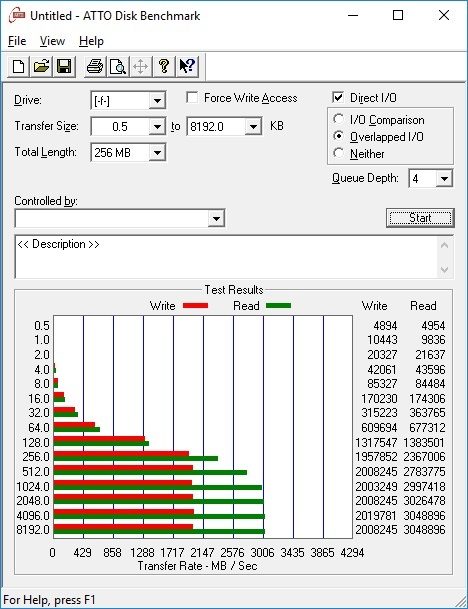Expand the maximum Transfer Size 8192.0 dropdown

[253, 127]
